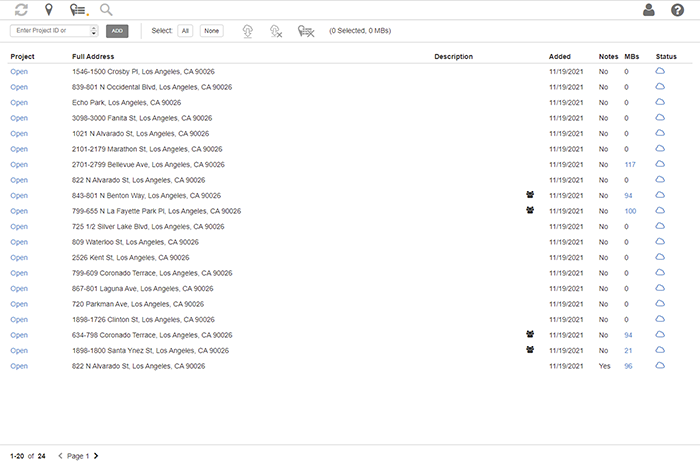Click the remove download cloud icon

coord(275,31)
